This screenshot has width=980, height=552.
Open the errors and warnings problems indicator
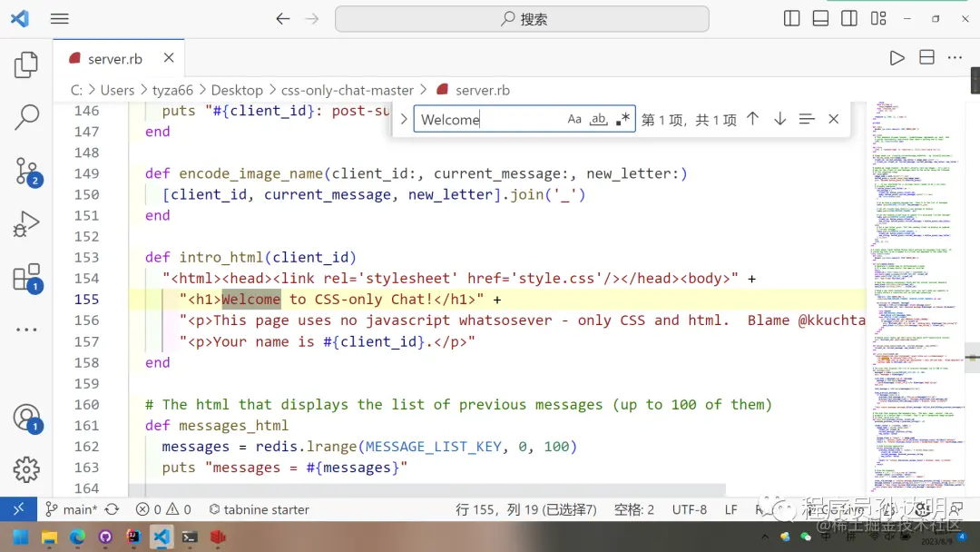click(x=163, y=509)
